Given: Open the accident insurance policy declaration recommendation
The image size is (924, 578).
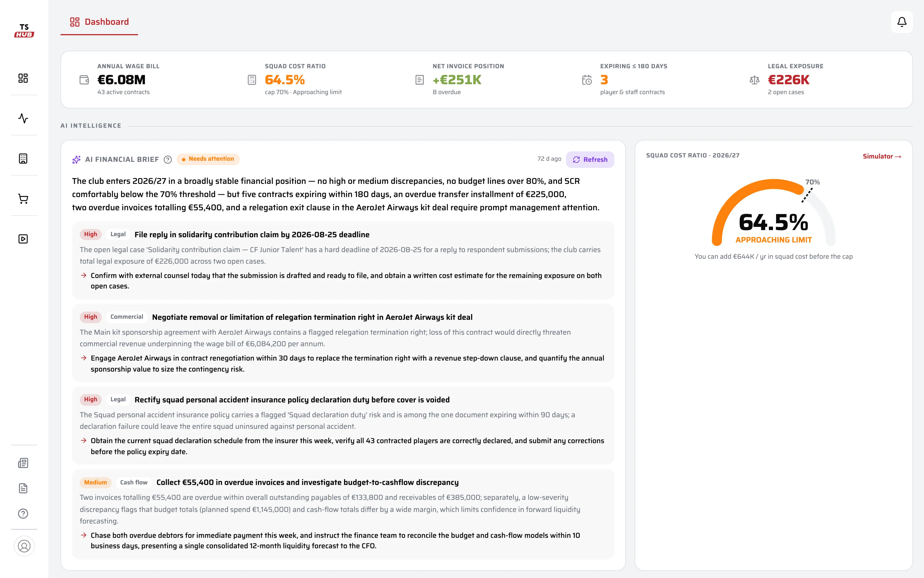Looking at the screenshot, I should (x=343, y=426).
